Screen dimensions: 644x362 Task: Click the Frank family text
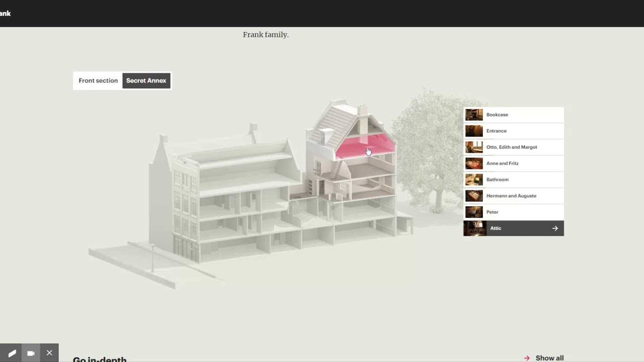(x=266, y=35)
